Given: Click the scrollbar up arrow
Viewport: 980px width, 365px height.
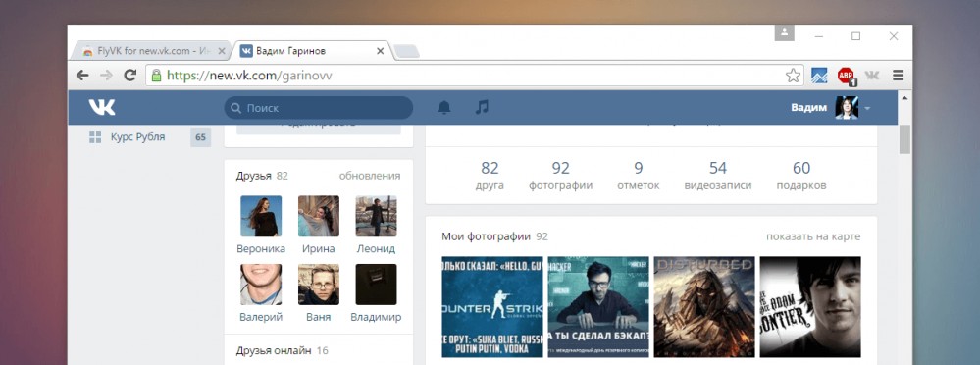Looking at the screenshot, I should coord(905,97).
